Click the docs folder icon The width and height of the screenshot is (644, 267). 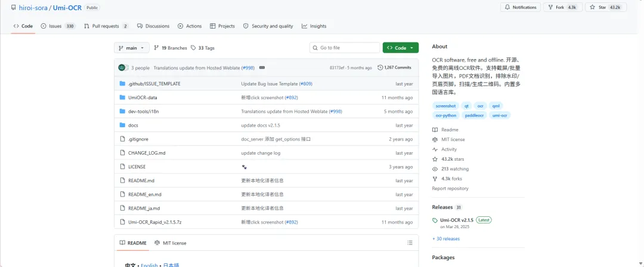point(122,125)
